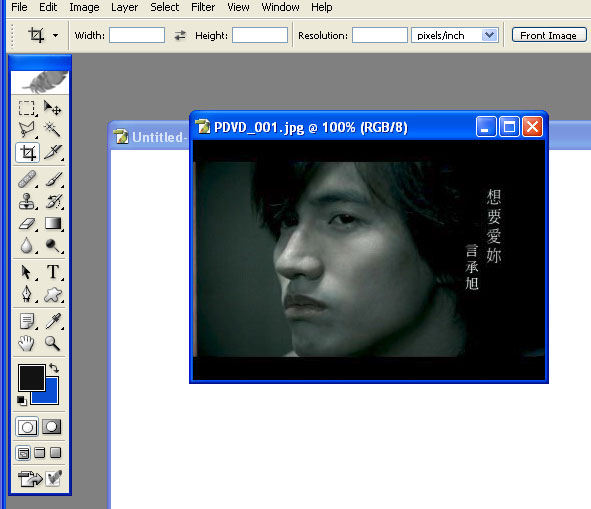Viewport: 591px width, 509px height.
Task: Select the Magic Wand tool
Action: [52, 130]
